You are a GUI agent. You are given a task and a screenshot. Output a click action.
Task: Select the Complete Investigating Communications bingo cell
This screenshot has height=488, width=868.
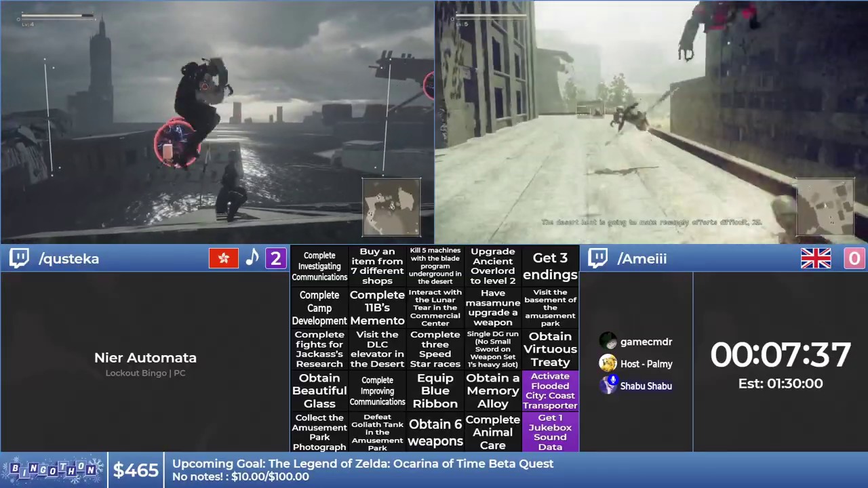[x=319, y=266]
